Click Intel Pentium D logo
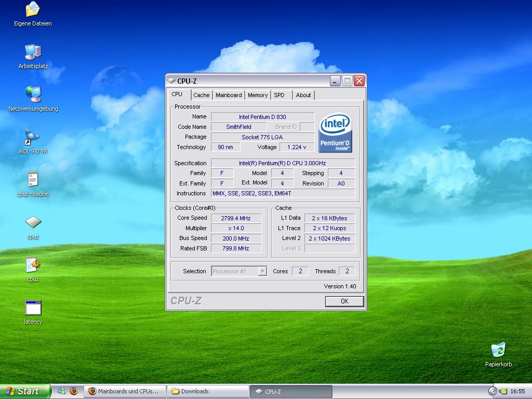 coord(335,132)
